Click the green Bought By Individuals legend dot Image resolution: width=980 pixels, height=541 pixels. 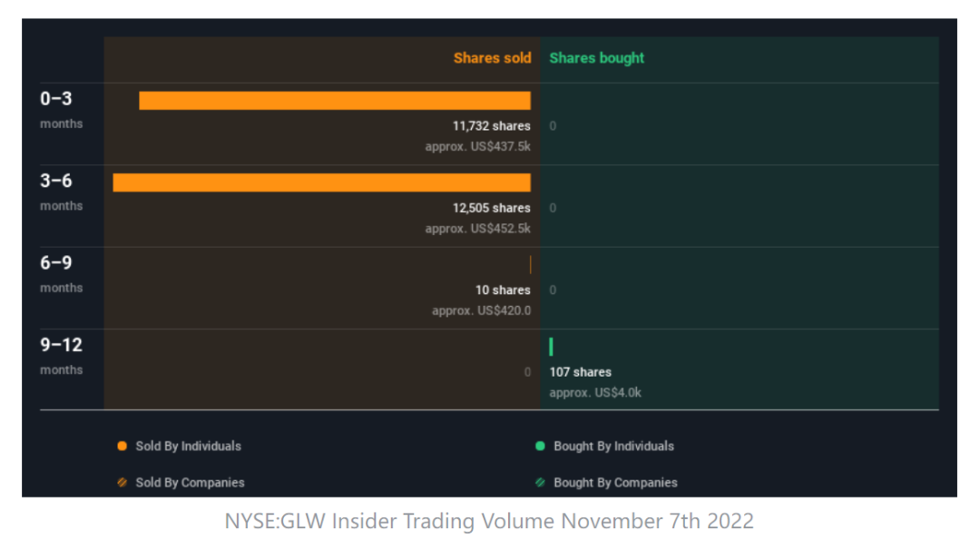541,446
